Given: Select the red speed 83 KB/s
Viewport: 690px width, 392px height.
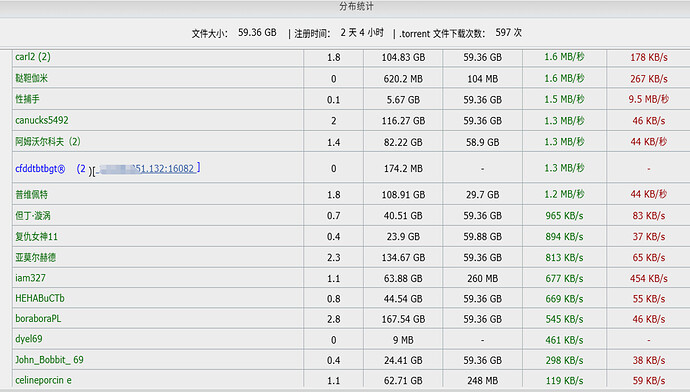Looking at the screenshot, I should [x=649, y=216].
